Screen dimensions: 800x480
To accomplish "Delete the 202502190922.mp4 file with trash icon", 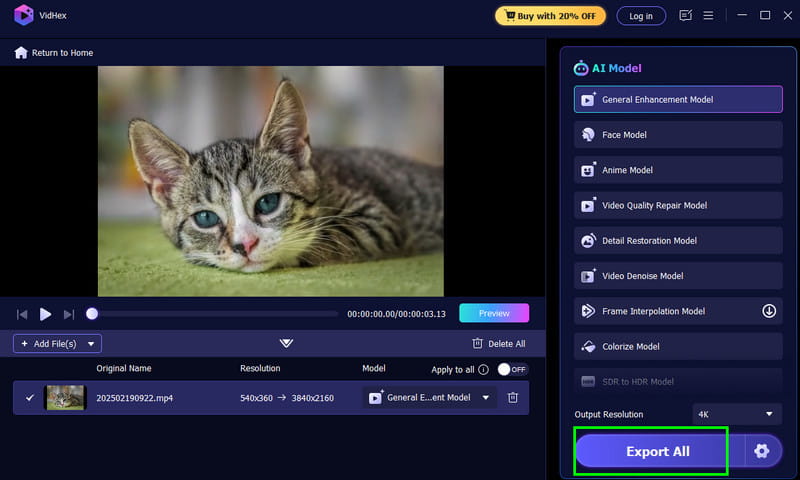I will (x=513, y=398).
